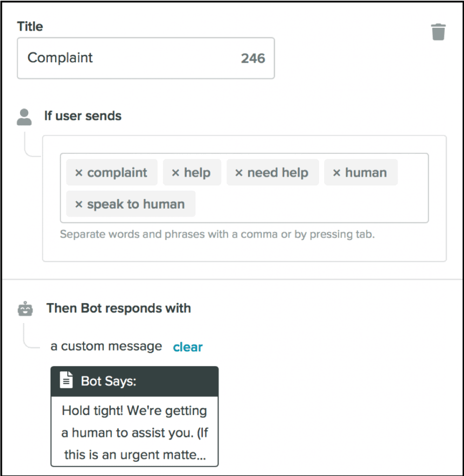This screenshot has height=476, width=464.
Task: Click the document icon in the Bot Says header
Action: (66, 380)
